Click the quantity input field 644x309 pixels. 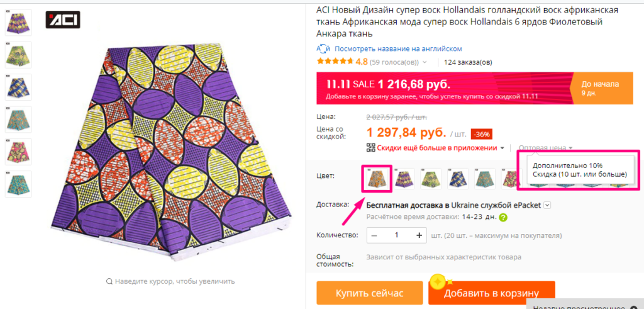[396, 235]
